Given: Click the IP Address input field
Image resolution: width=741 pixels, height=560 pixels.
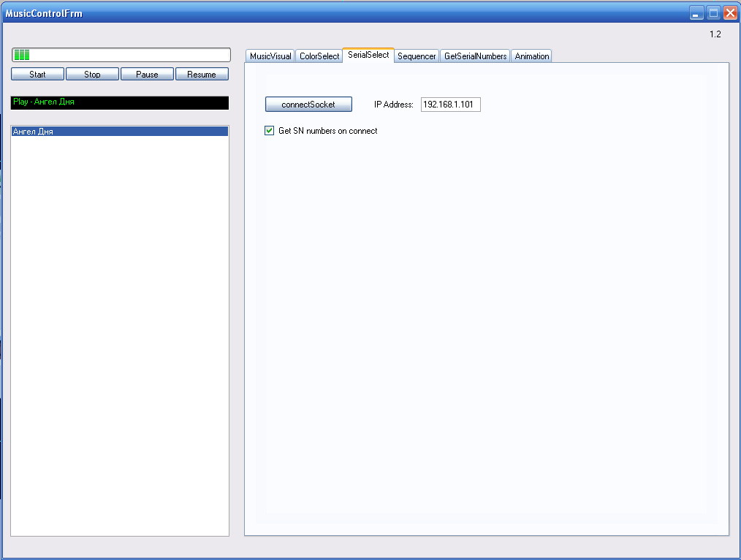Looking at the screenshot, I should 450,105.
